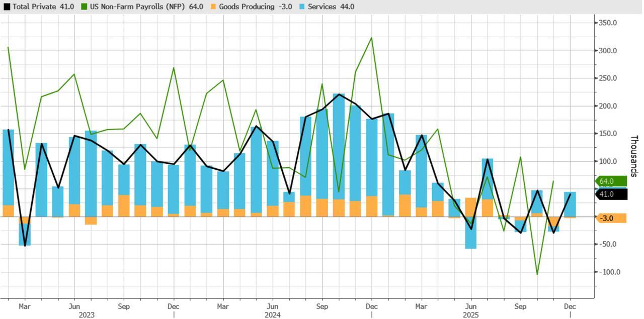
Task: Select the orange Goods Producing legend swatch
Action: pos(213,7)
